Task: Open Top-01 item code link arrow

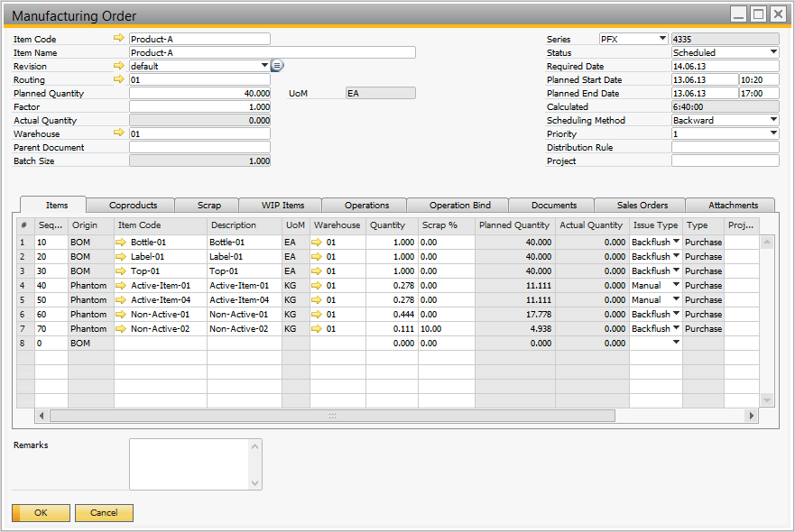Action: point(121,271)
